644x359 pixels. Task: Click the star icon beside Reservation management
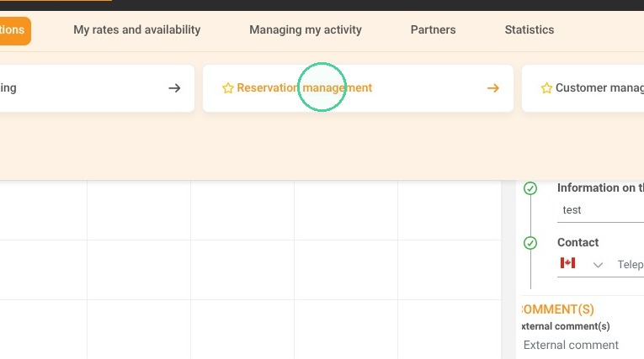[227, 88]
